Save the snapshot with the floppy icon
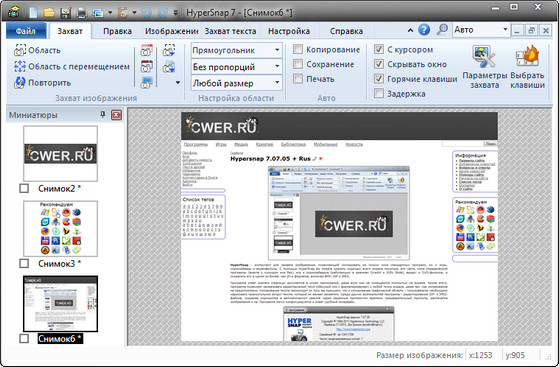 coord(65,13)
